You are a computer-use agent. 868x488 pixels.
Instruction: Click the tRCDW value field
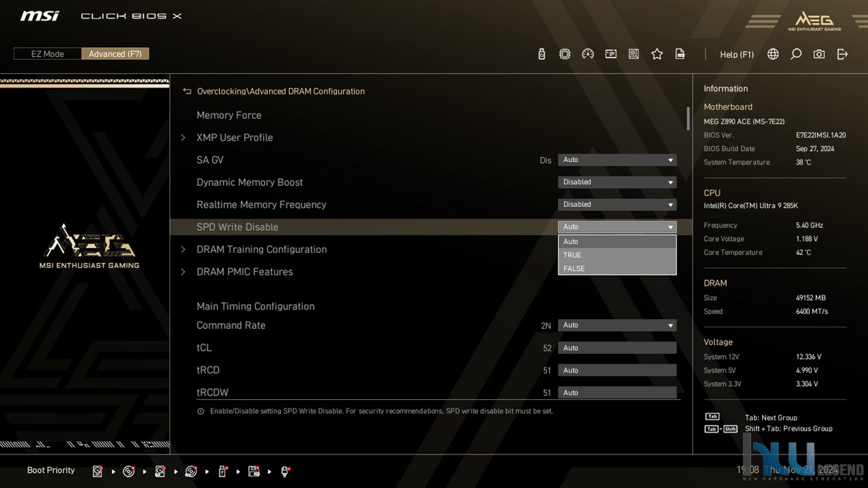[617, 392]
